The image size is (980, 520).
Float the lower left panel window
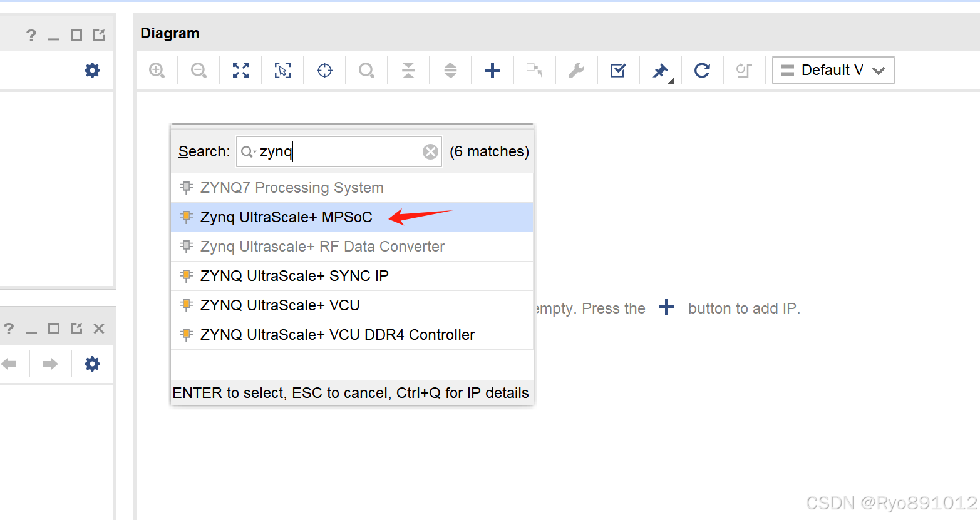pos(76,329)
